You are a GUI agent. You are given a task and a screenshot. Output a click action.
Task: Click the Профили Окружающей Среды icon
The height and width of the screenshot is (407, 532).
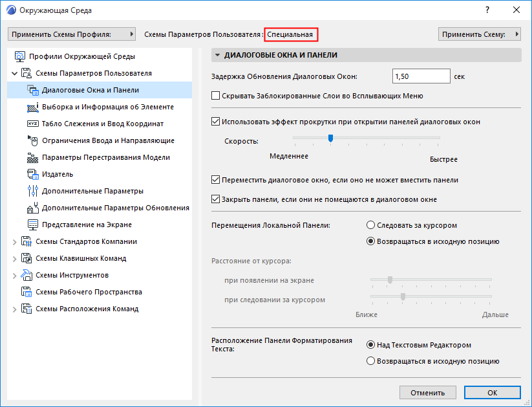click(19, 56)
